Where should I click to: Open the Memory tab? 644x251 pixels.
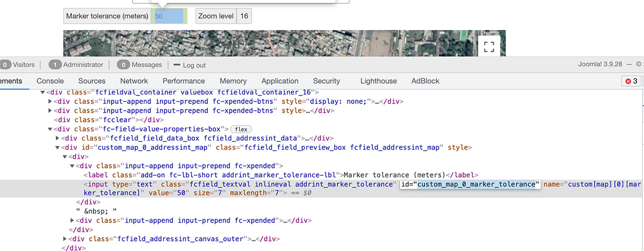click(233, 81)
